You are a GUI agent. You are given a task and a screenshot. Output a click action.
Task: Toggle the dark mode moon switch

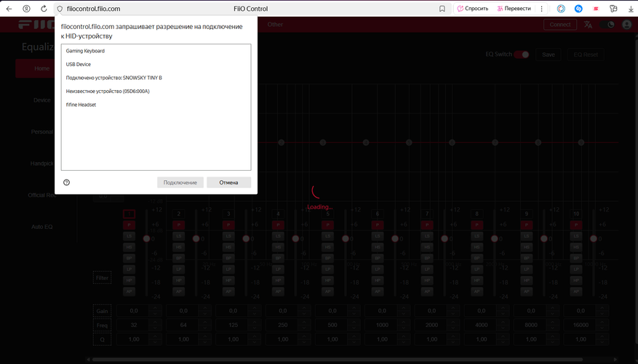tap(607, 25)
